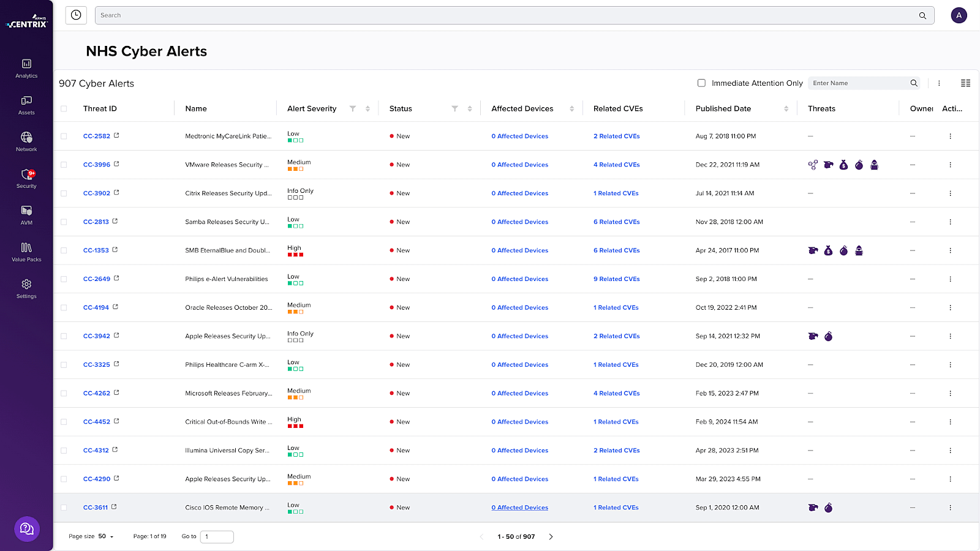The height and width of the screenshot is (551, 980).
Task: Click the Go to page number field
Action: coord(217,537)
